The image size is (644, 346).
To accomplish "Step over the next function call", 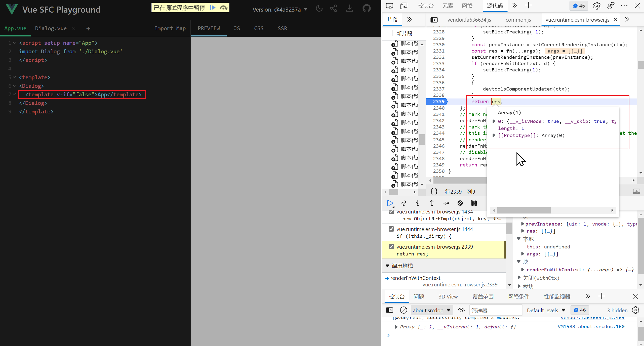I will [404, 203].
